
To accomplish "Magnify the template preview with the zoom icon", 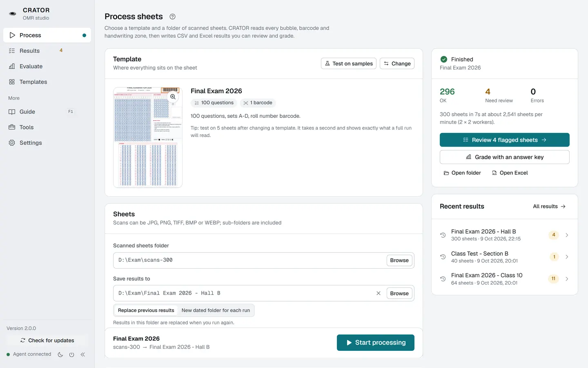I will click(173, 97).
